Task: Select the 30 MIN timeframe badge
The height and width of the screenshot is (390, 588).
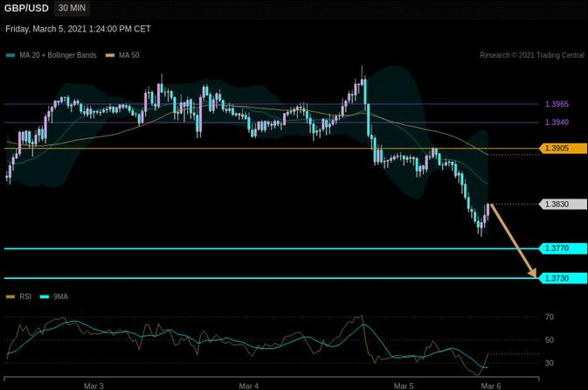Action: click(x=72, y=8)
